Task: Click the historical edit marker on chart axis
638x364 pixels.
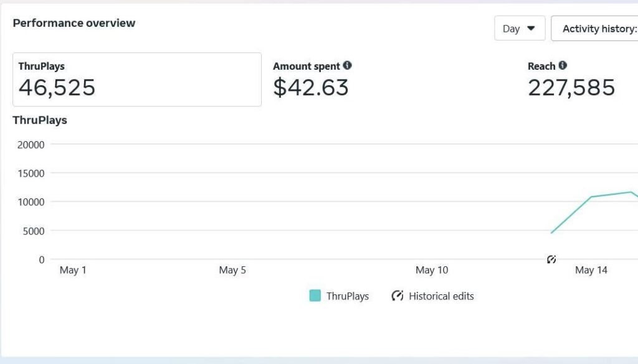Action: tap(551, 259)
